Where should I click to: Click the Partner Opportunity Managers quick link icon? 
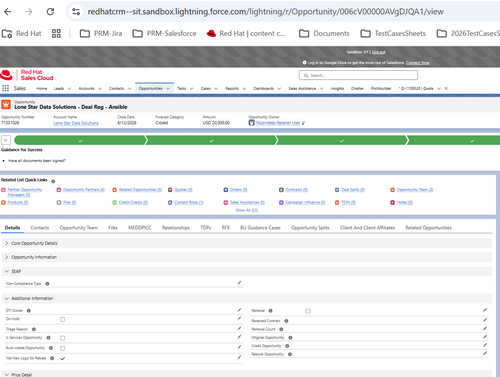click(x=4, y=190)
